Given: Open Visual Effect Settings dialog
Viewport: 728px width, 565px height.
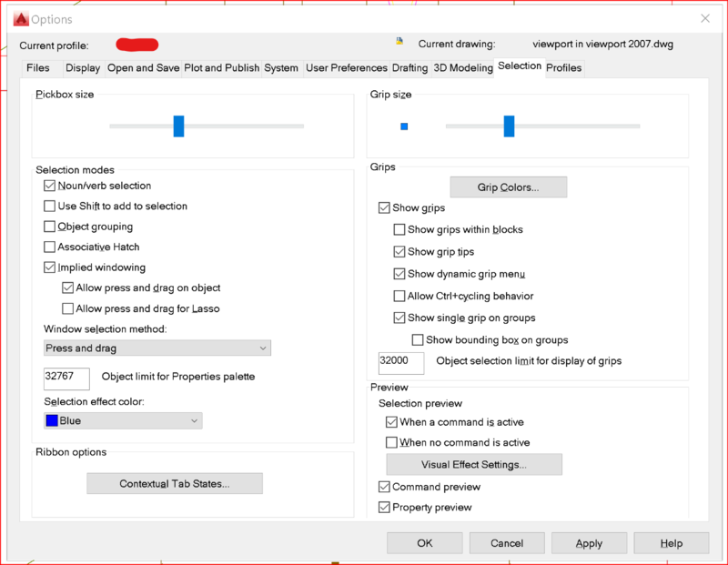Looking at the screenshot, I should (x=474, y=465).
